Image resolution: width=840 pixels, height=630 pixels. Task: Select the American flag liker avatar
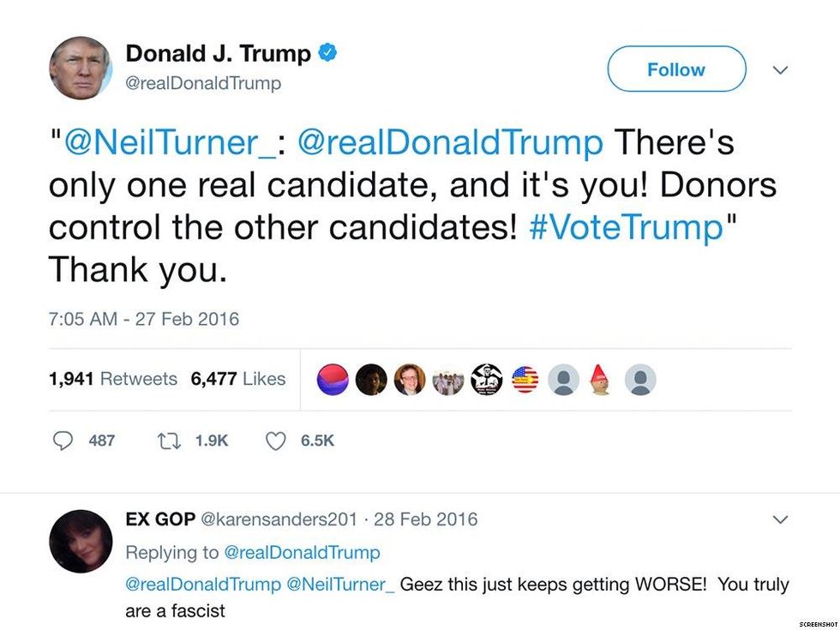click(x=524, y=378)
